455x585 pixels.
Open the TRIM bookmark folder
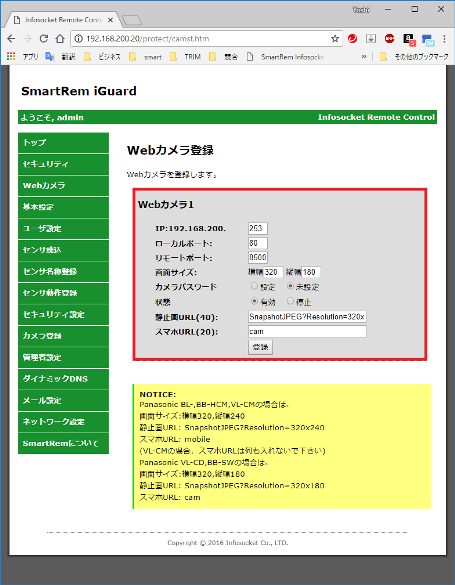[185, 57]
